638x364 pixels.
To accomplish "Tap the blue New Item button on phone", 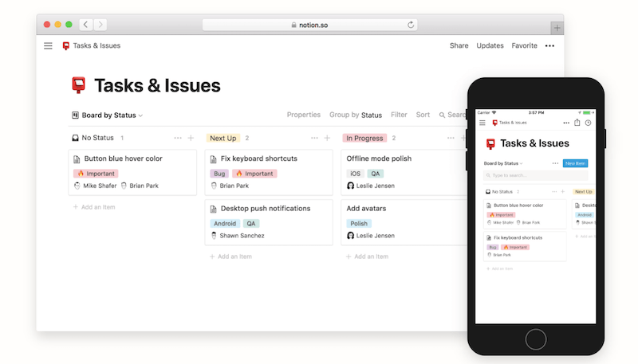I will (x=575, y=163).
